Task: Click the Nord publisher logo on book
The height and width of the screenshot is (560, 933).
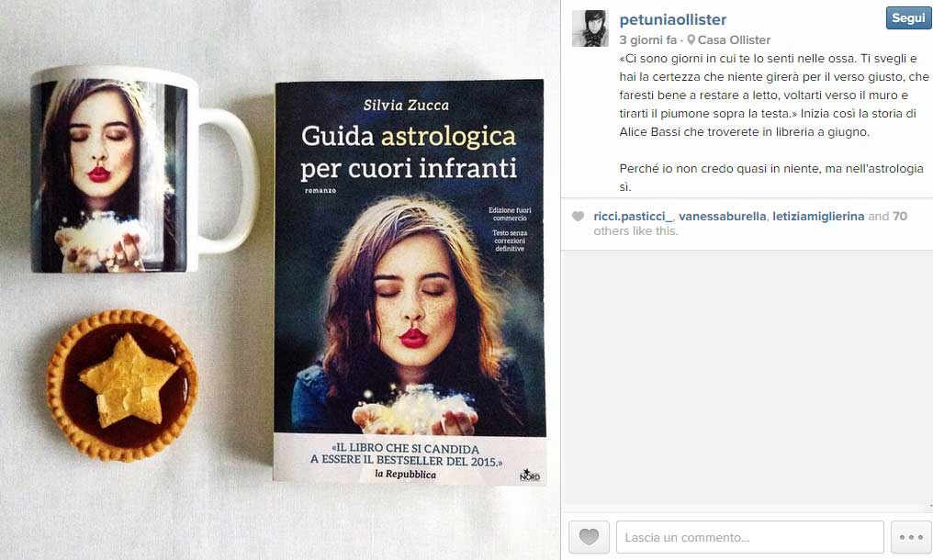Action: point(530,475)
